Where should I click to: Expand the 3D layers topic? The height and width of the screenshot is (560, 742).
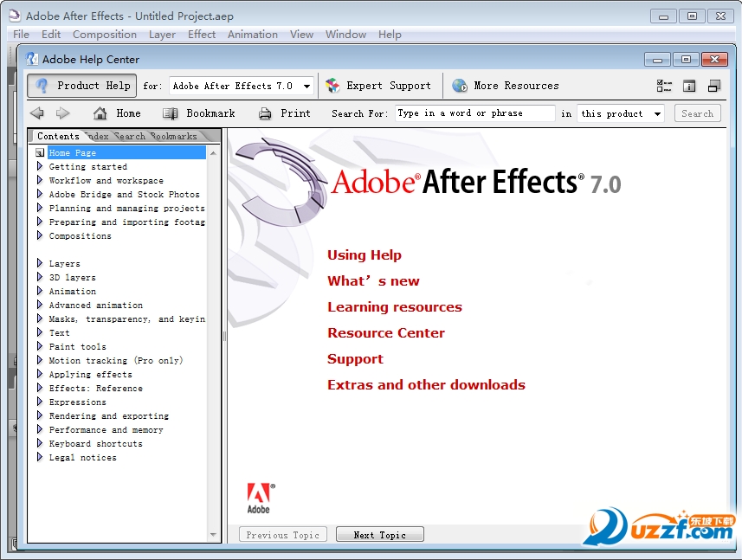point(40,277)
